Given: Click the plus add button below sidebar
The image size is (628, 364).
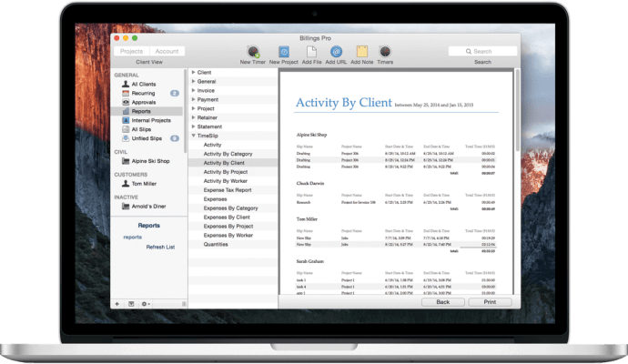Looking at the screenshot, I should (x=116, y=304).
